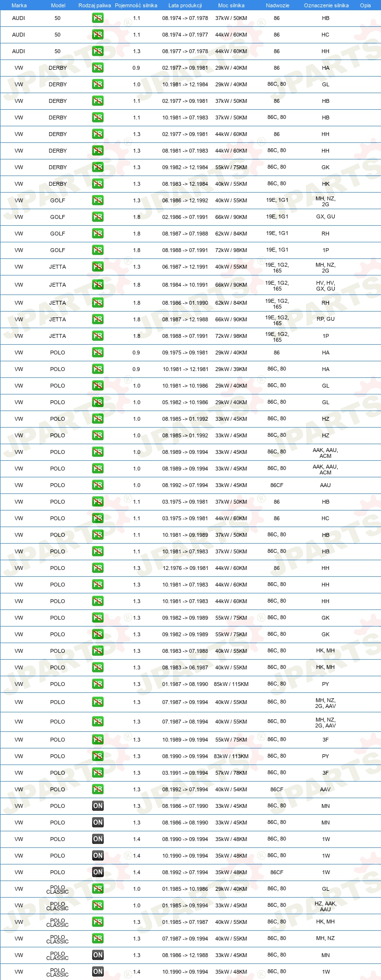Click production years '02.1986 -> 07.1991'

(185, 217)
